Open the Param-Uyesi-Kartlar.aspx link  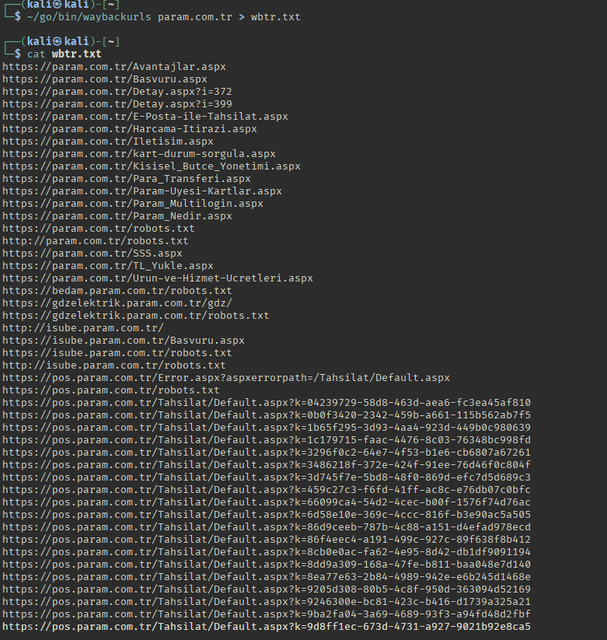[142, 191]
